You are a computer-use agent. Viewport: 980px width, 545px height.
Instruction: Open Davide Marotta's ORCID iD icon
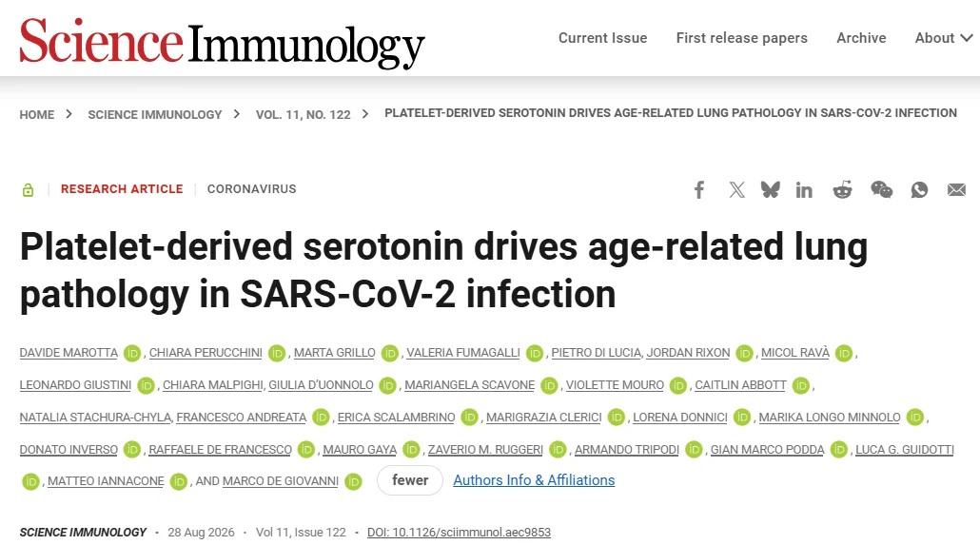132,353
